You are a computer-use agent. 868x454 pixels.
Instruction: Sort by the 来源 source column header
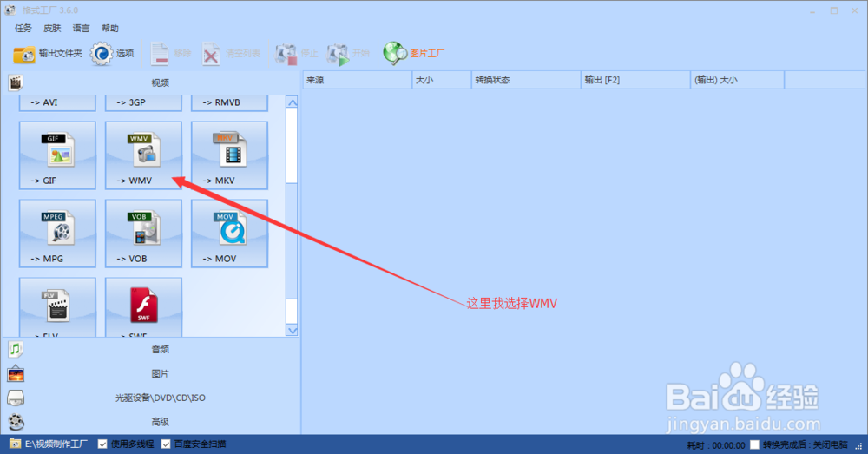(x=357, y=80)
